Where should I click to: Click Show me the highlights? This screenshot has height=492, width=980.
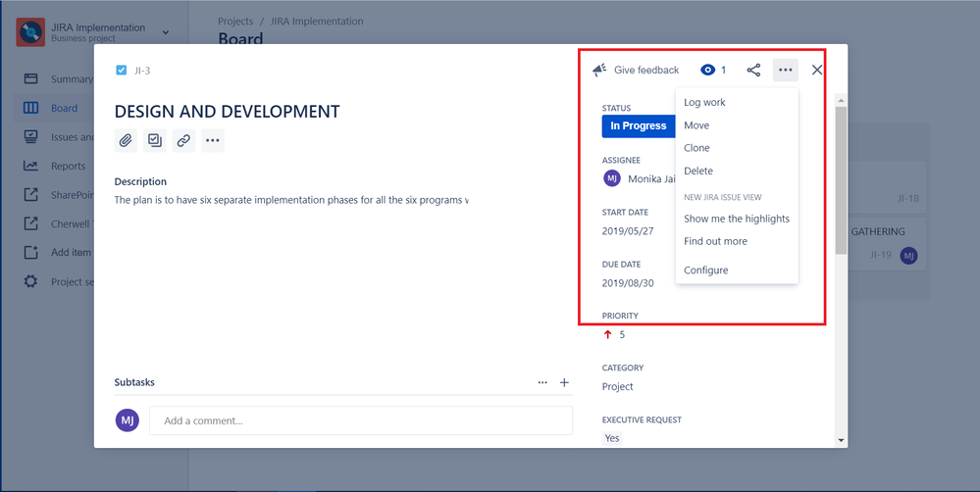(737, 219)
